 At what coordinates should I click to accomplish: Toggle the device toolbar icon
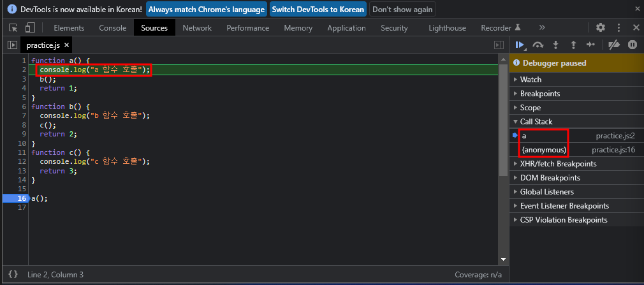pyautogui.click(x=30, y=27)
